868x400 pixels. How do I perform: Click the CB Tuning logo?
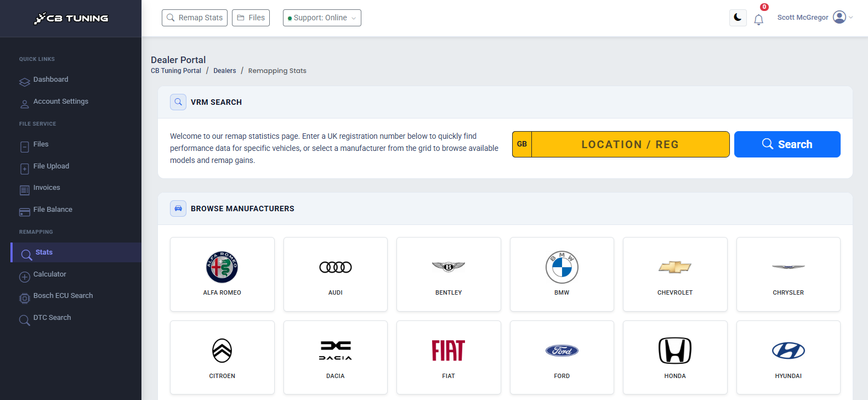tap(71, 18)
